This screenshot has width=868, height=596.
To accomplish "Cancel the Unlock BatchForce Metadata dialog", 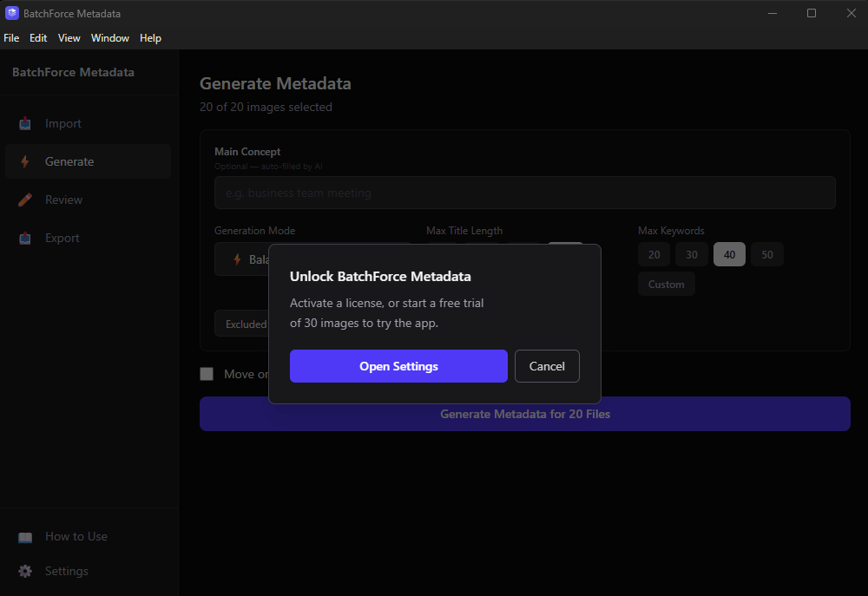I will coord(547,366).
